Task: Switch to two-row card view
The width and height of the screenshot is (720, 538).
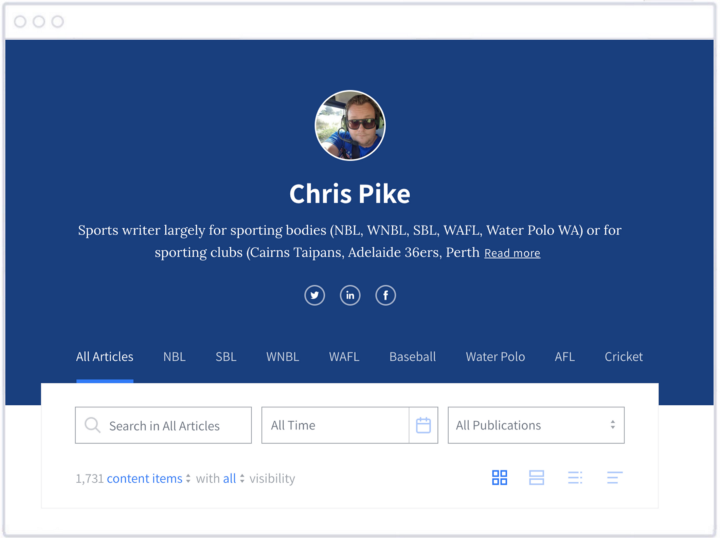Action: tap(536, 477)
